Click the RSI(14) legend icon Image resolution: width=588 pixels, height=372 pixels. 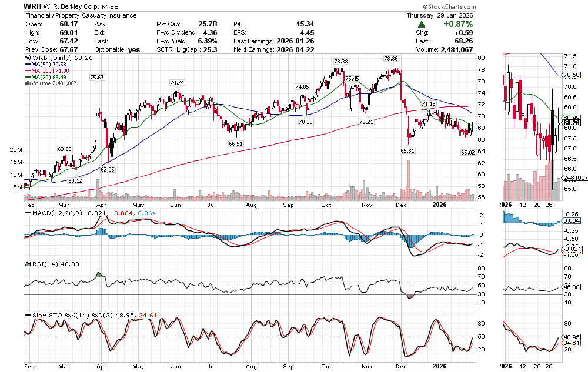27,264
